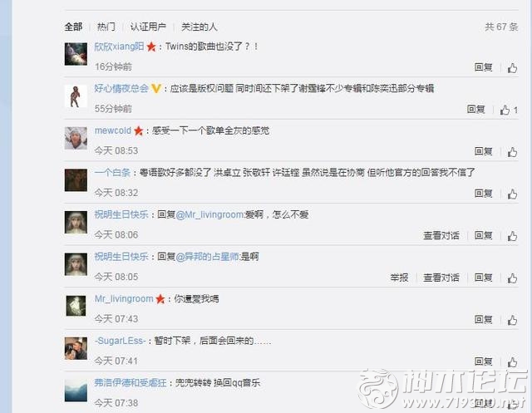532x413 pixels.
Task: Switch to the 热门 tab
Action: point(106,27)
